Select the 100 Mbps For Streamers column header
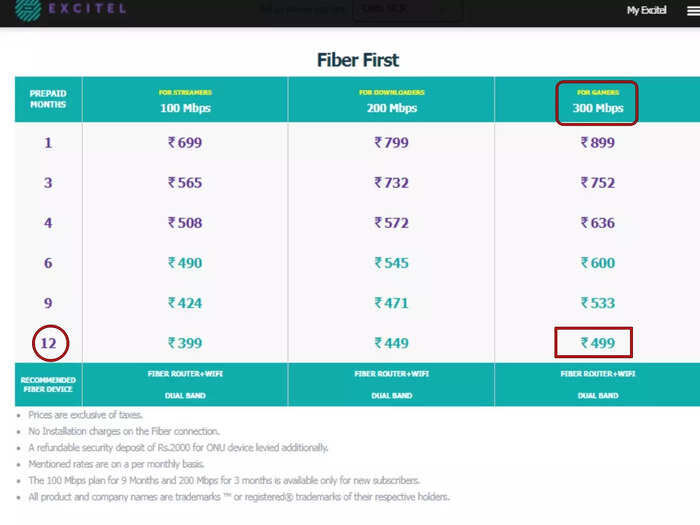 coord(185,101)
